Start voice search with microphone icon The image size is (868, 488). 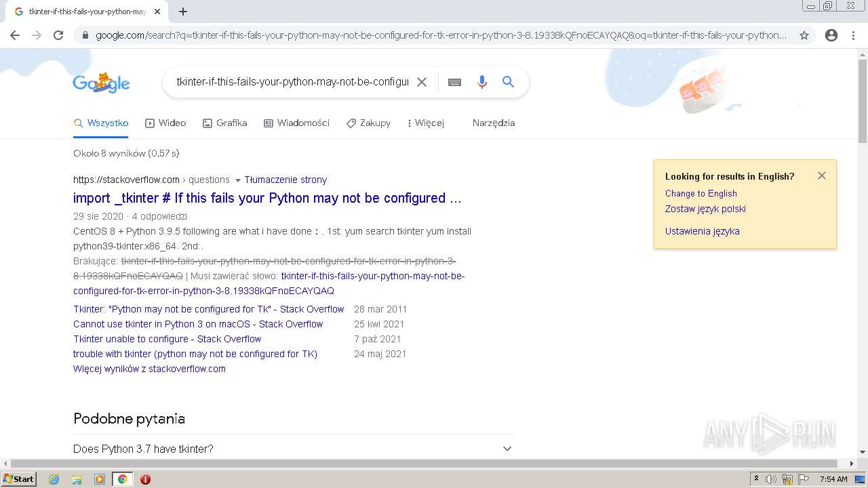tap(482, 82)
